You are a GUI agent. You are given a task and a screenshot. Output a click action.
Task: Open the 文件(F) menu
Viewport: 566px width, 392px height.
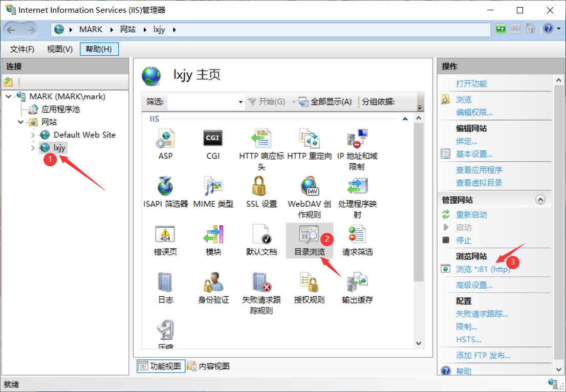click(22, 49)
